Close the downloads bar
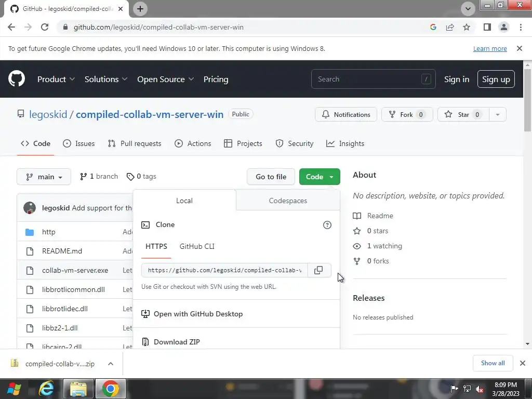This screenshot has width=532, height=399. coord(523,363)
